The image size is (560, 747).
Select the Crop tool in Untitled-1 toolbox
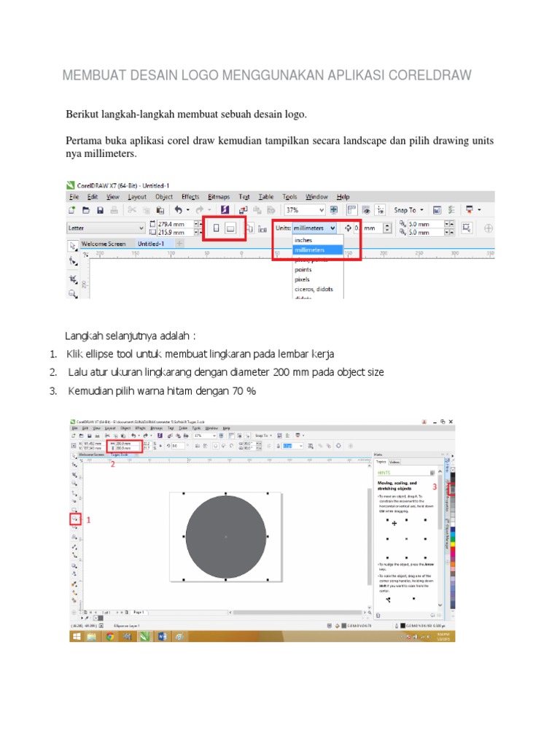[x=73, y=278]
